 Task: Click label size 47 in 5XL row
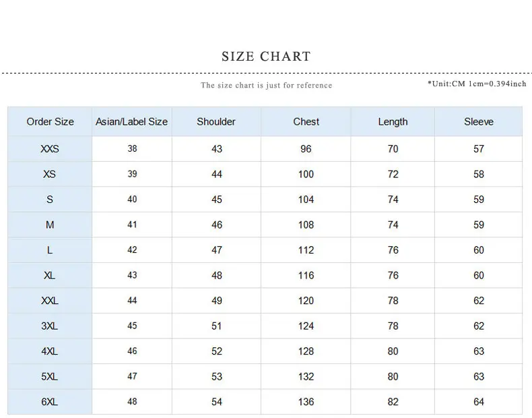(x=132, y=376)
